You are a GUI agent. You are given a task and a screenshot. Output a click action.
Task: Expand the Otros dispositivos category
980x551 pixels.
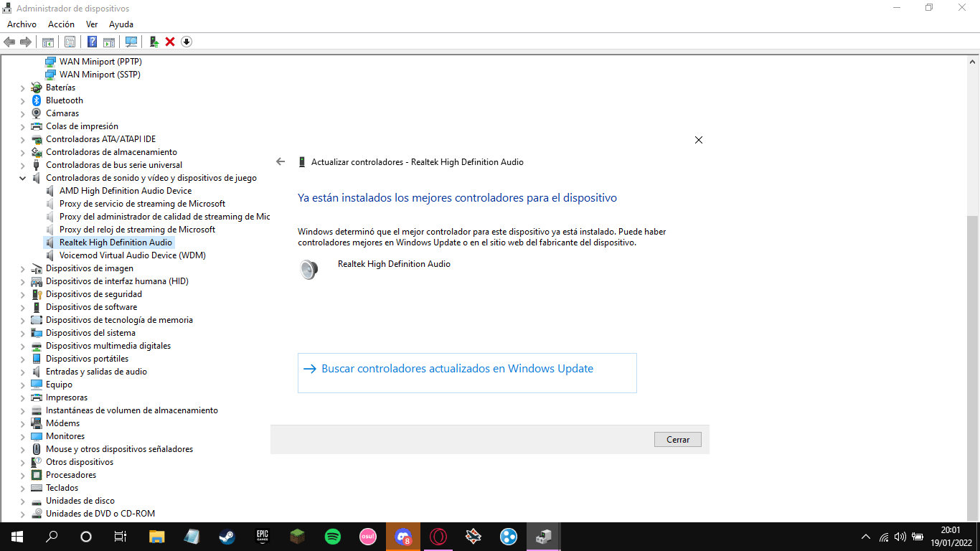click(22, 462)
